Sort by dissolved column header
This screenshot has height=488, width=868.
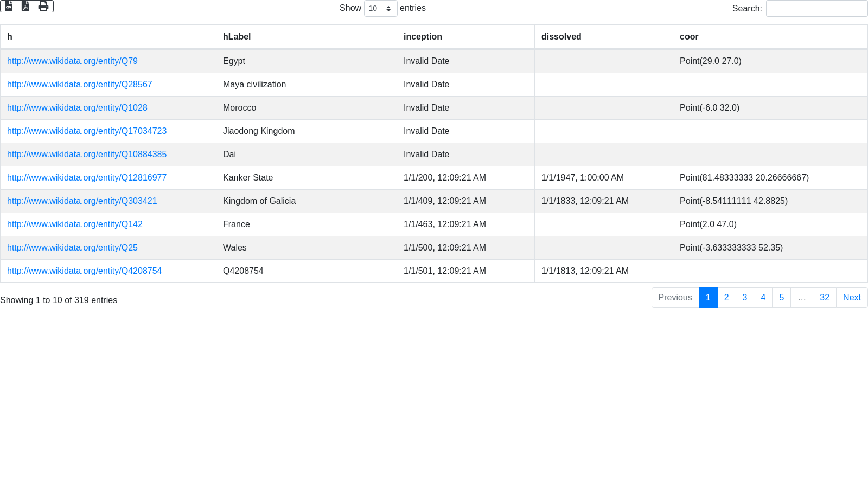pyautogui.click(x=604, y=37)
